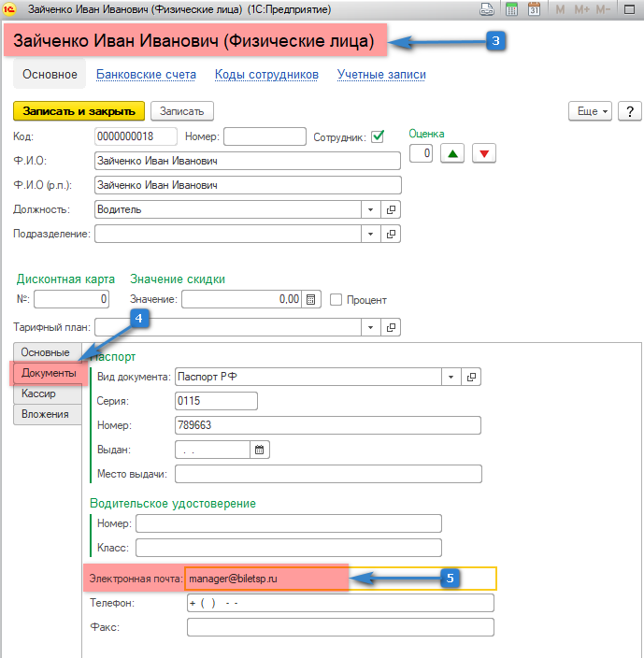644x658 pixels.
Task: Expand the Подразделение dropdown list
Action: [x=370, y=234]
